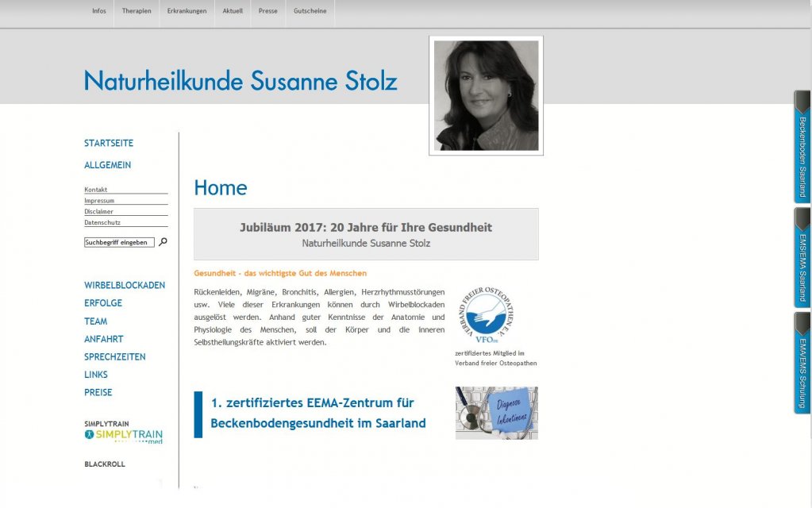Open the EMS/EMA Saarland side tab

[802, 258]
